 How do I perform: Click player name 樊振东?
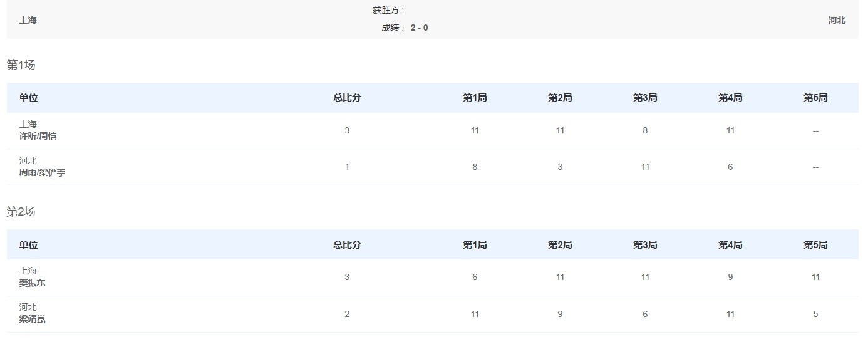[x=33, y=283]
